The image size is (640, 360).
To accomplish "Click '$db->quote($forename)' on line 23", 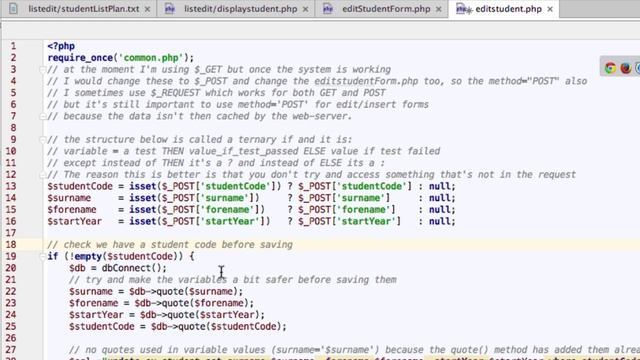I will click(192, 303).
